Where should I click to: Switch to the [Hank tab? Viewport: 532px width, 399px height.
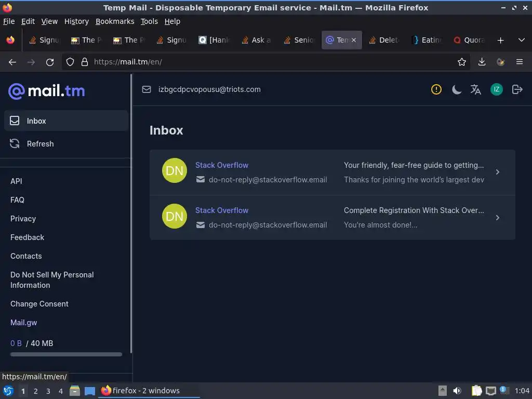215,40
